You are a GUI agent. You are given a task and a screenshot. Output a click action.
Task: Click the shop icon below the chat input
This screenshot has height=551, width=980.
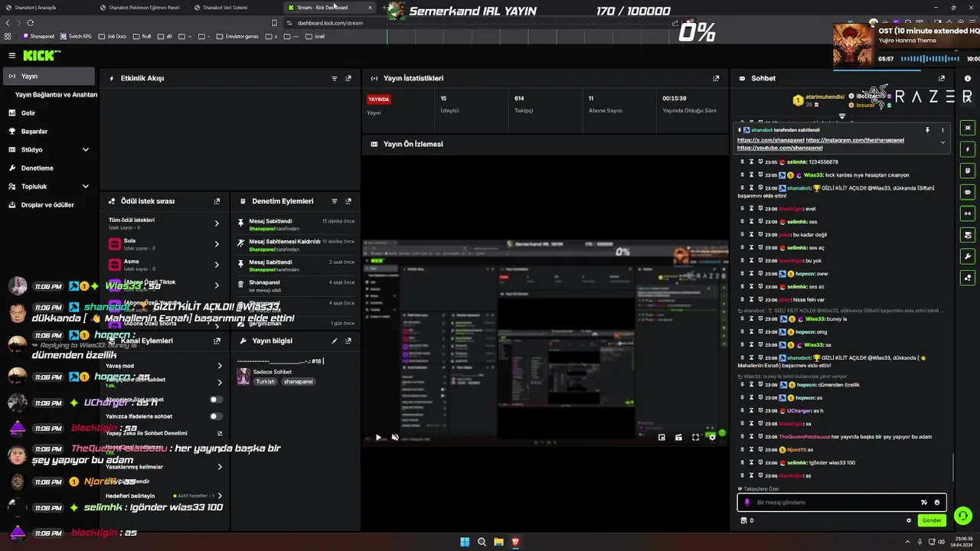743,520
